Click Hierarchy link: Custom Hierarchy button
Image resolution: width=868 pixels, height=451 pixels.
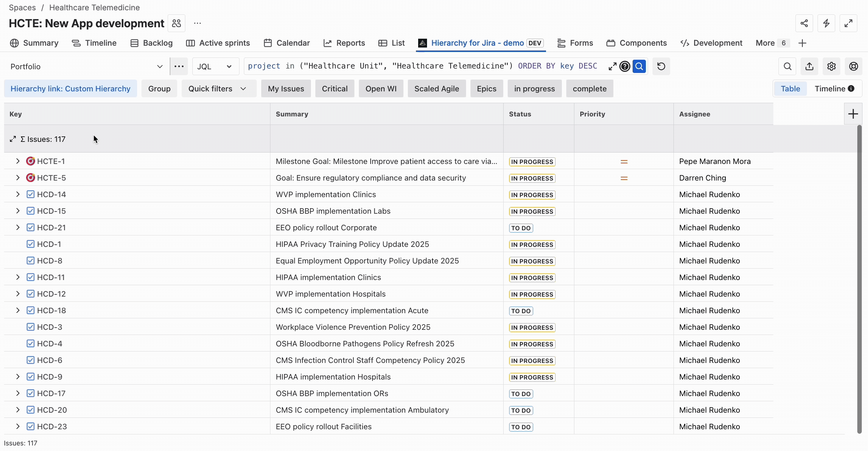(70, 89)
